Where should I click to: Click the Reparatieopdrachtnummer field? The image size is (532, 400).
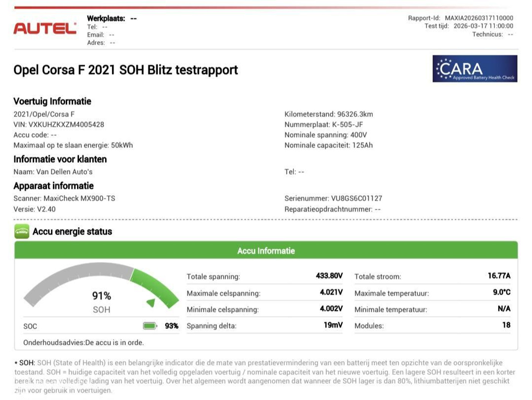click(x=332, y=209)
